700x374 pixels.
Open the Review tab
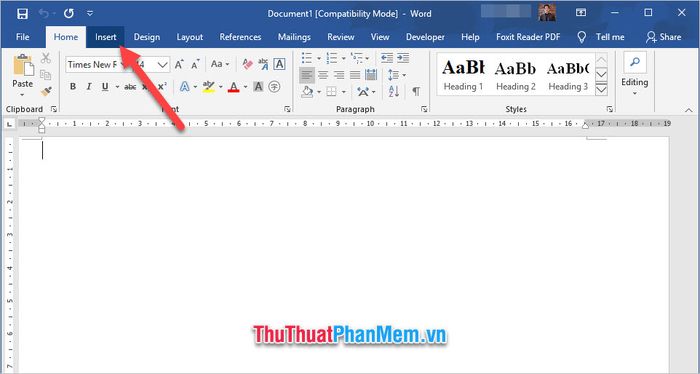(341, 37)
